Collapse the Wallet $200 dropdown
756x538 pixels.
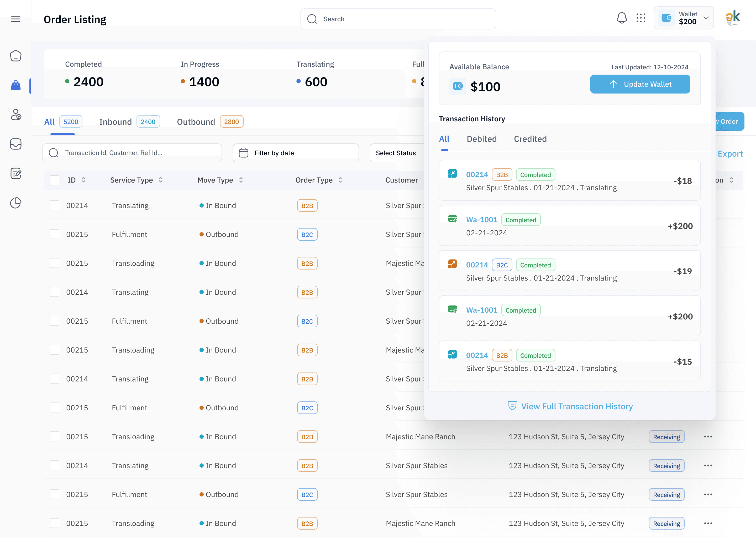[x=684, y=18]
